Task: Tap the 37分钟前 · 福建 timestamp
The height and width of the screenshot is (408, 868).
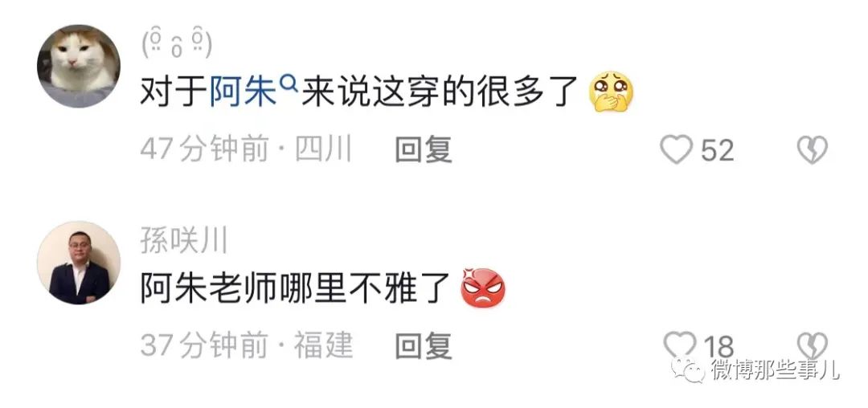Action: [x=247, y=345]
